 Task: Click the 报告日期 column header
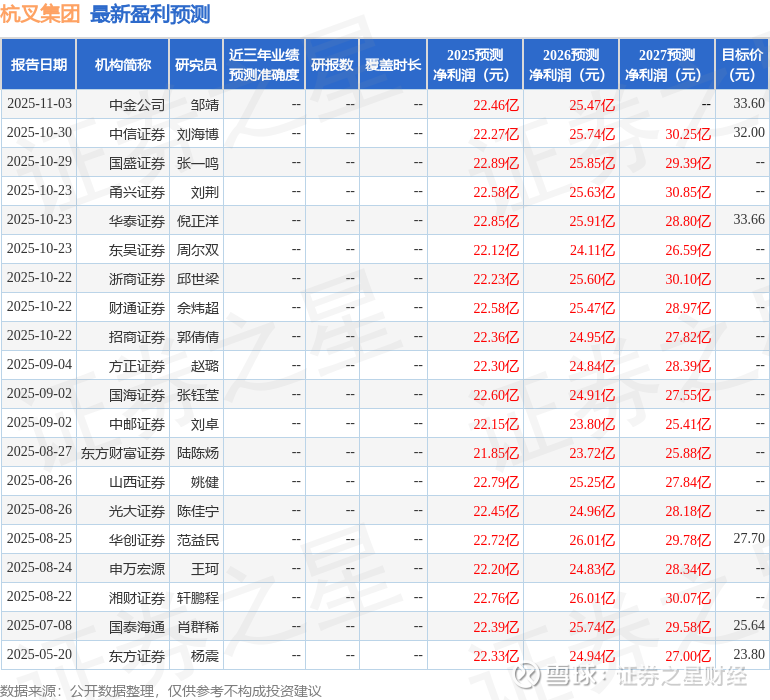click(x=39, y=64)
